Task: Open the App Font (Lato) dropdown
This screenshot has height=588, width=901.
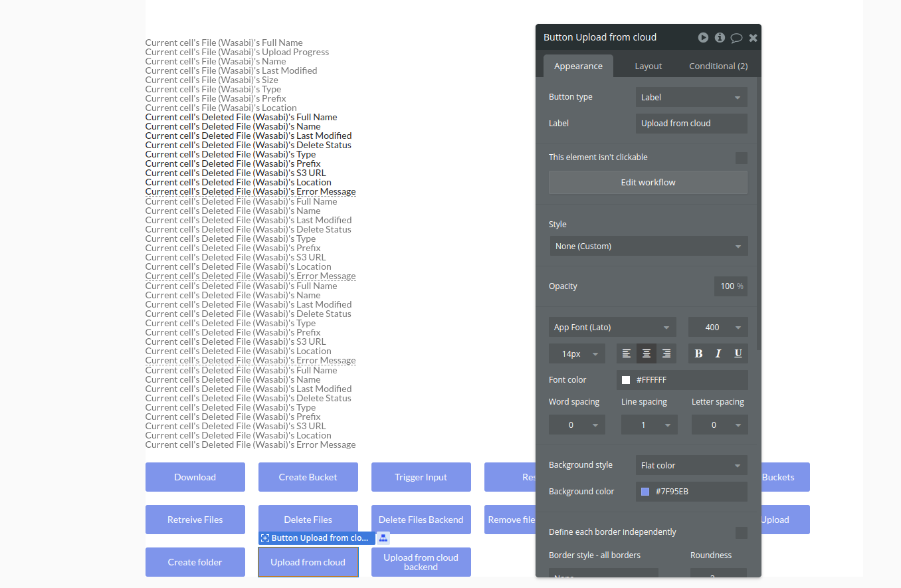Action: (x=613, y=327)
